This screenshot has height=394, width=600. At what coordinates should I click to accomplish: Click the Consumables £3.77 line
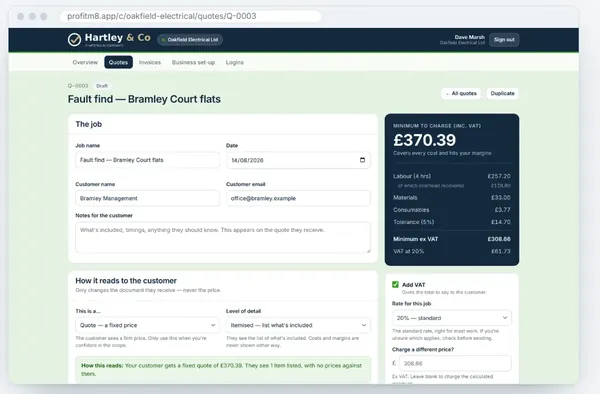(x=452, y=210)
